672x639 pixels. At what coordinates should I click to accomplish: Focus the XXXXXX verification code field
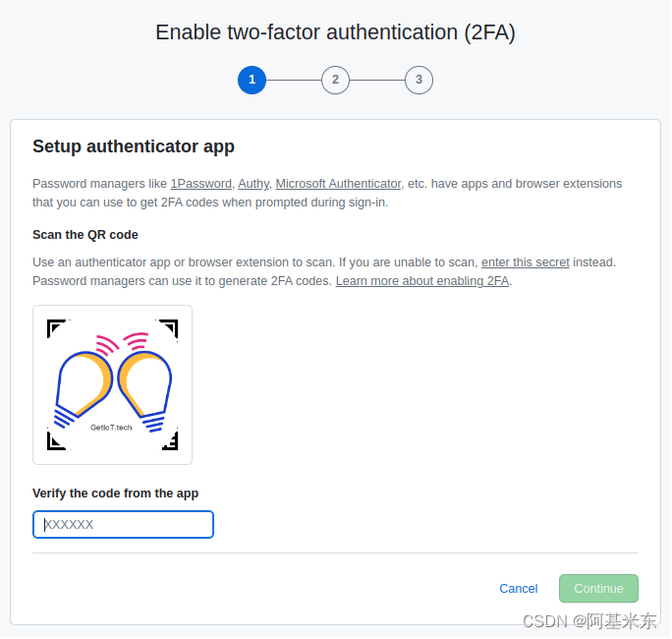click(124, 526)
